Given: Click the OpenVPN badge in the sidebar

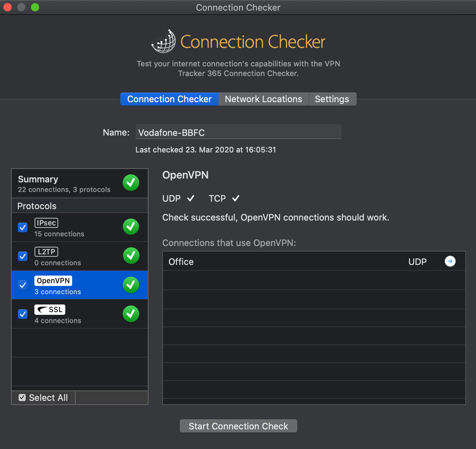Looking at the screenshot, I should (53, 280).
